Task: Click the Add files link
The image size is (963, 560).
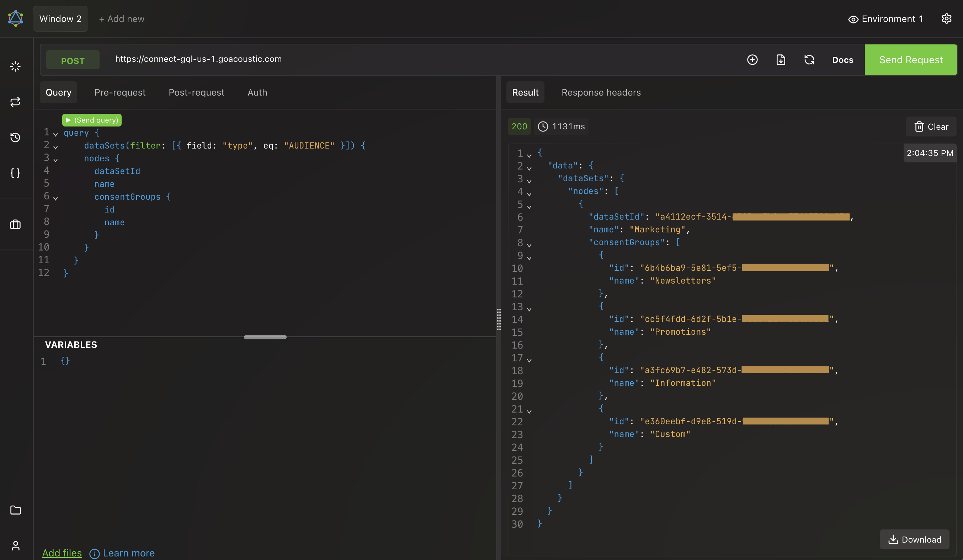Action: coord(62,553)
